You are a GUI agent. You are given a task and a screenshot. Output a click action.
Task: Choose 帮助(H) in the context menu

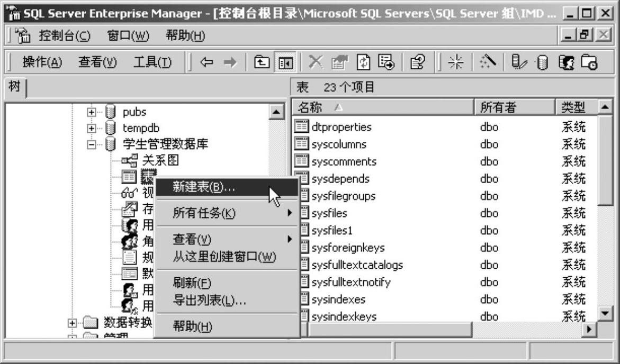tap(227, 326)
